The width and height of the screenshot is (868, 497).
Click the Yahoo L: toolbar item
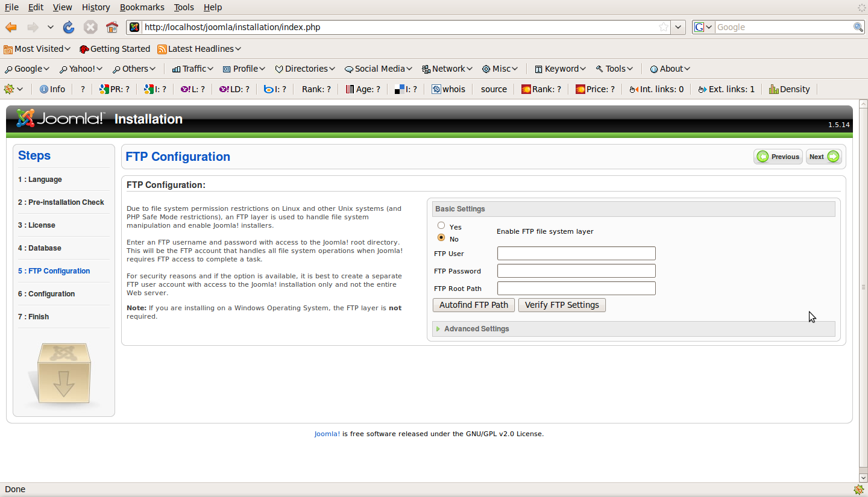[x=193, y=89]
